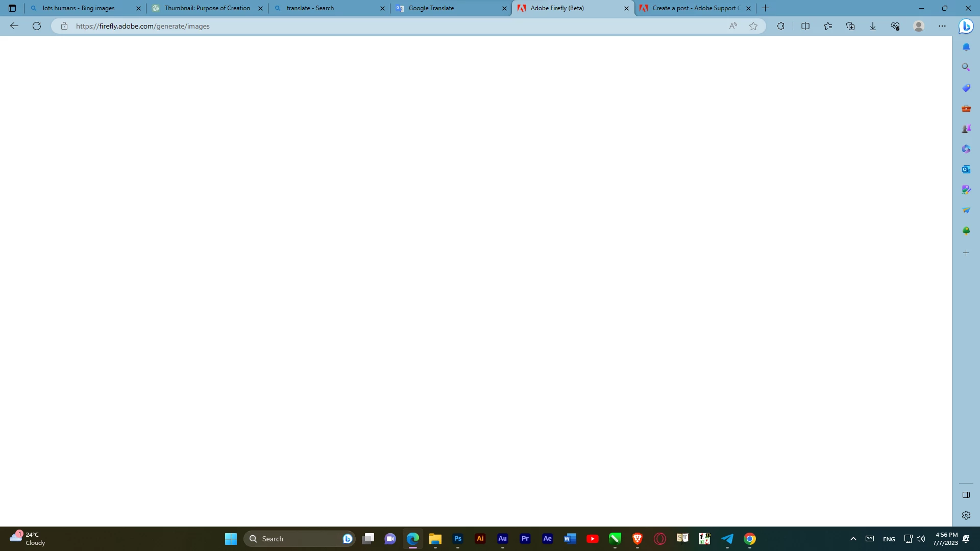Image resolution: width=980 pixels, height=551 pixels.
Task: Open Photoshop from the taskbar
Action: tap(458, 539)
